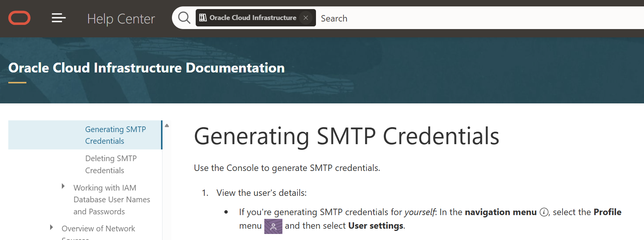The height and width of the screenshot is (240, 644).
Task: Click the Oracle logo
Action: 19,18
